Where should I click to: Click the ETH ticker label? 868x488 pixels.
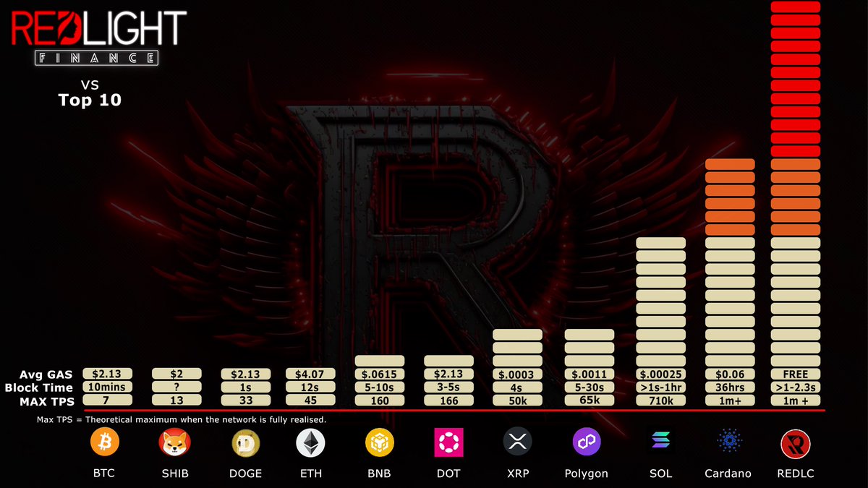pyautogui.click(x=310, y=474)
